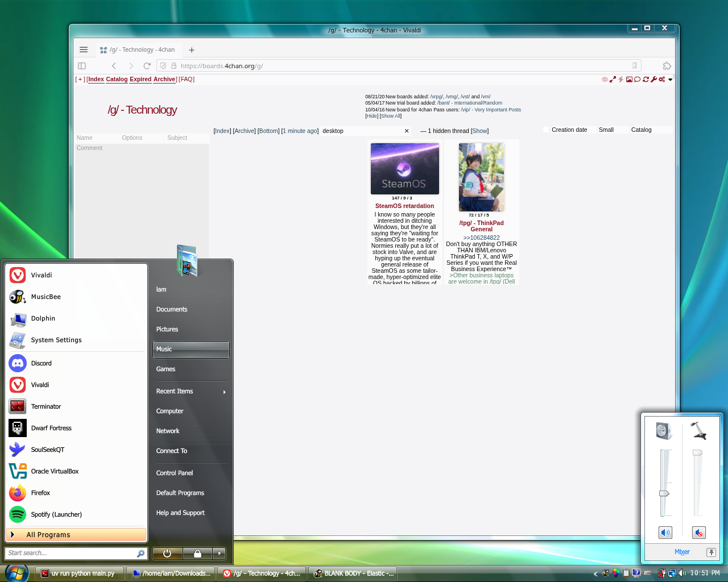This screenshot has width=728, height=582.
Task: Click the speech bubble icon in 4chan header
Action: 637,80
